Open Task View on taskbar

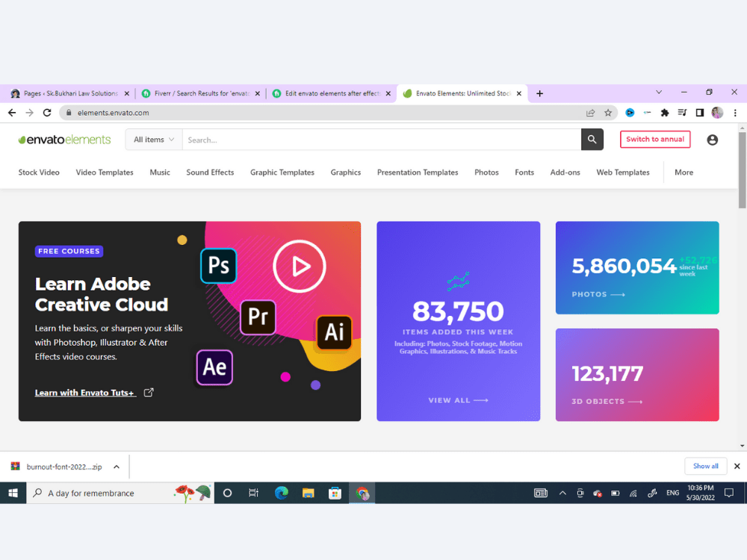pos(253,493)
